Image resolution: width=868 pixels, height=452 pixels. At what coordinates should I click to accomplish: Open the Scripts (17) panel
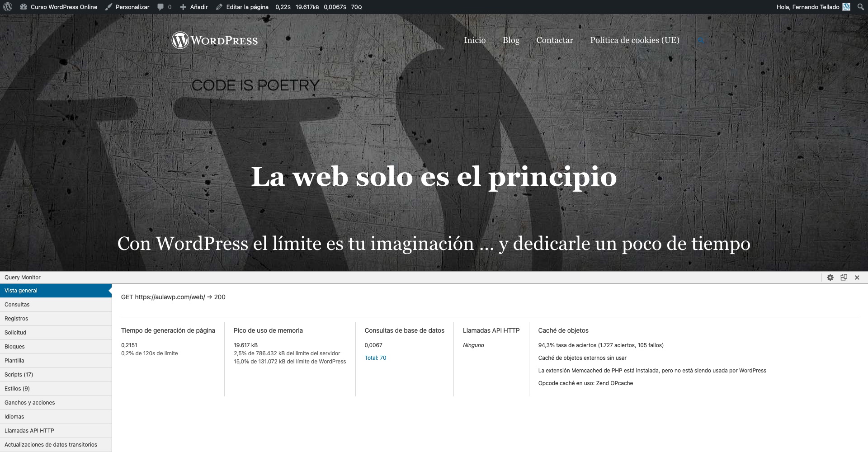pos(19,375)
